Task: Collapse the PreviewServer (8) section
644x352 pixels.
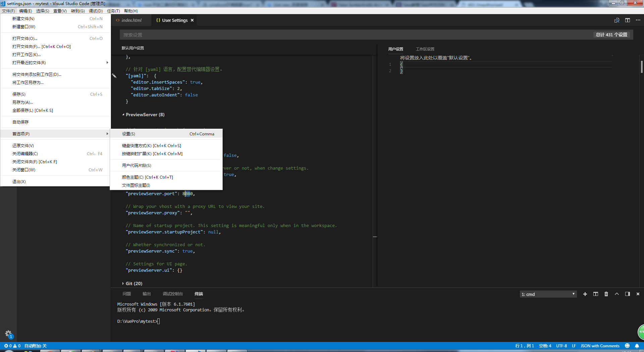Action: [145, 115]
